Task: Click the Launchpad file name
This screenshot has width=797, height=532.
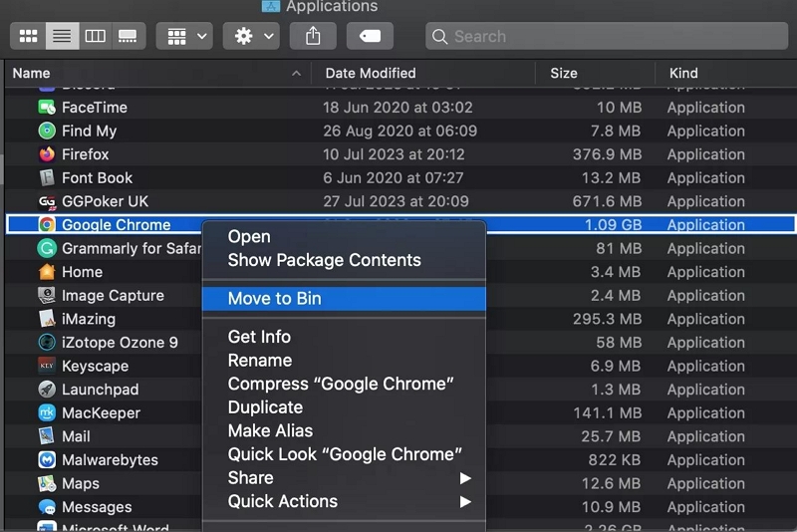Action: coord(101,390)
